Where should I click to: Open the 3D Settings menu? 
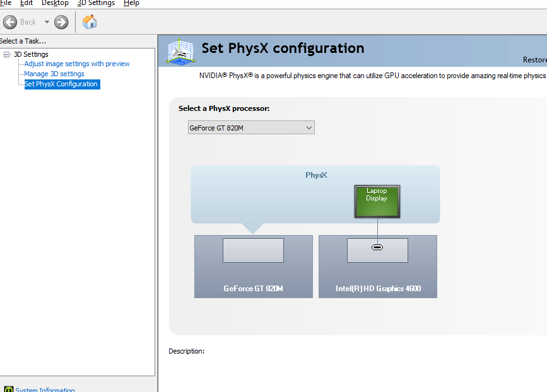[x=96, y=3]
